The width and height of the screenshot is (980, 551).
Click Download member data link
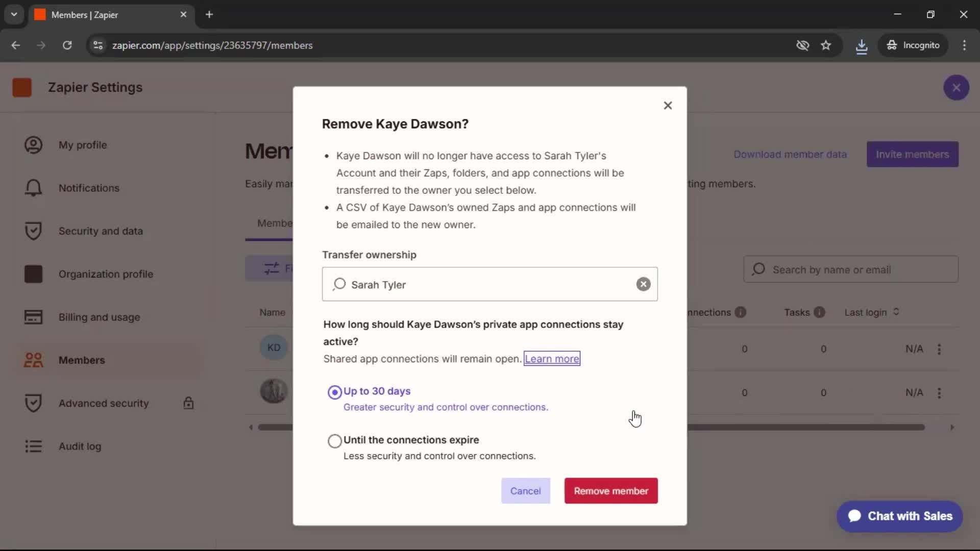[x=790, y=154]
